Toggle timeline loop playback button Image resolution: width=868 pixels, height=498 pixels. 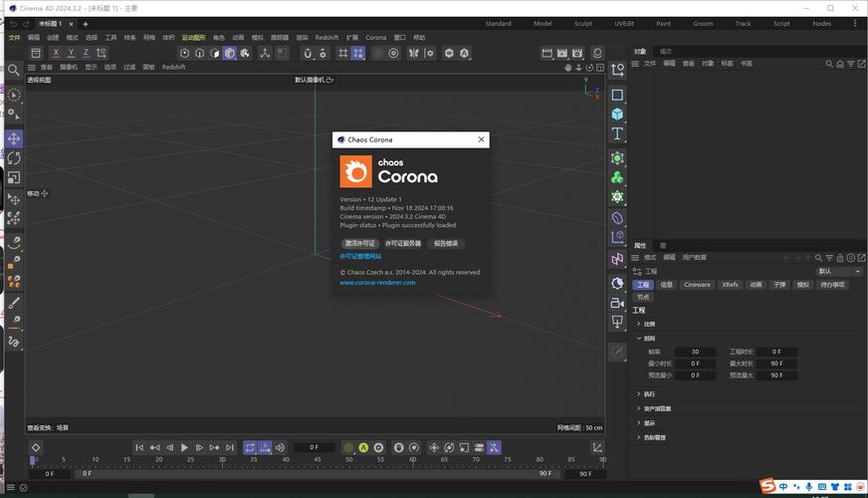tap(250, 447)
